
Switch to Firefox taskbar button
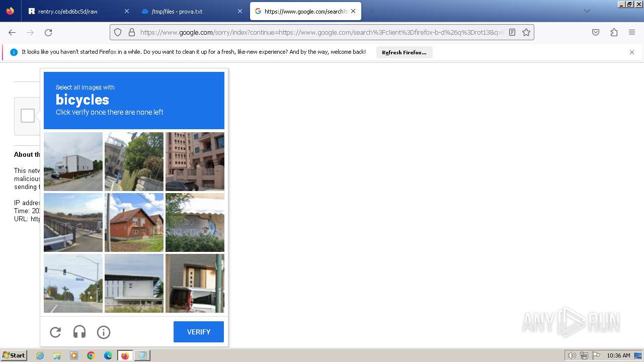125,355
